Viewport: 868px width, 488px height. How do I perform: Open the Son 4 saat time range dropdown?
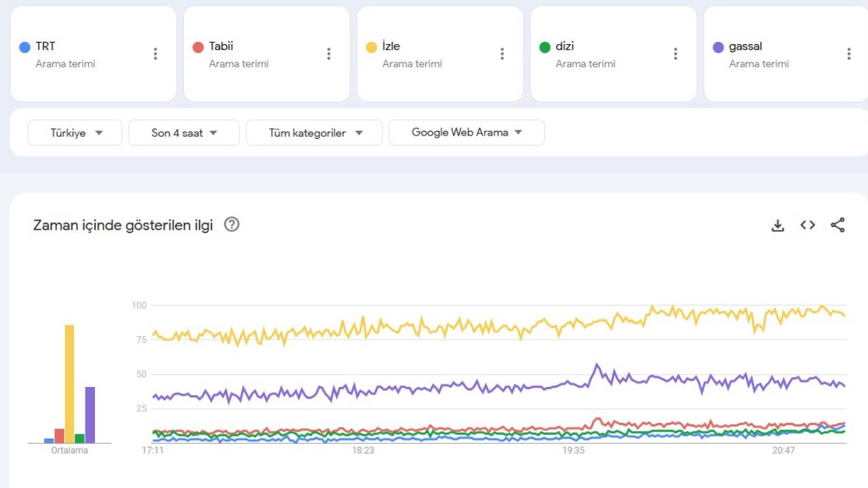[184, 133]
